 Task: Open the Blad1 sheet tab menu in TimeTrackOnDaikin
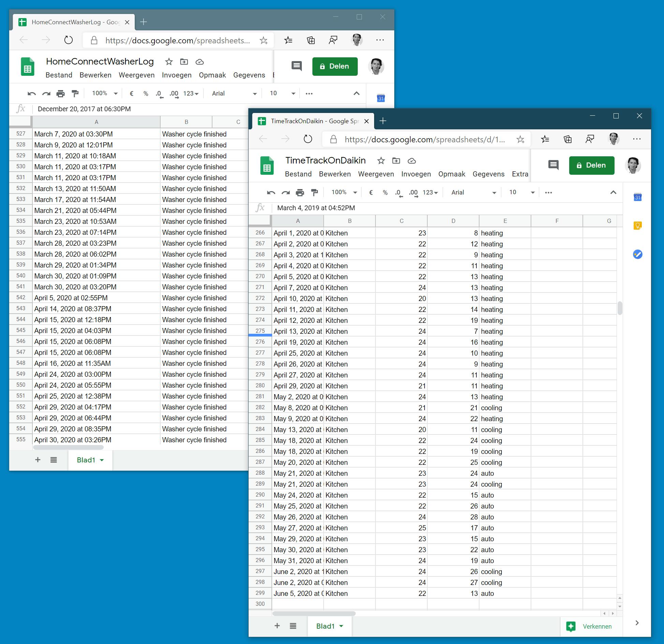[341, 626]
